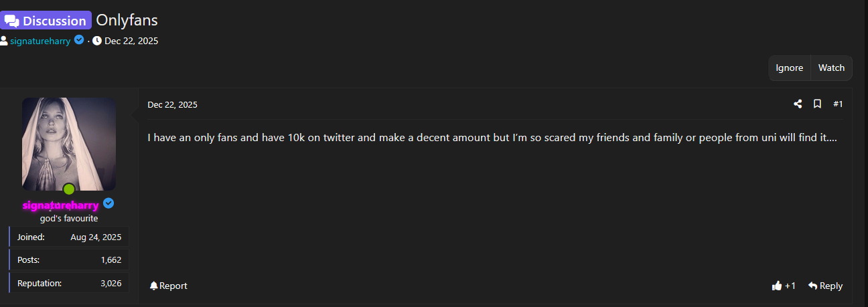868x307 pixels.
Task: Click the clock icon in the thread header
Action: (97, 41)
